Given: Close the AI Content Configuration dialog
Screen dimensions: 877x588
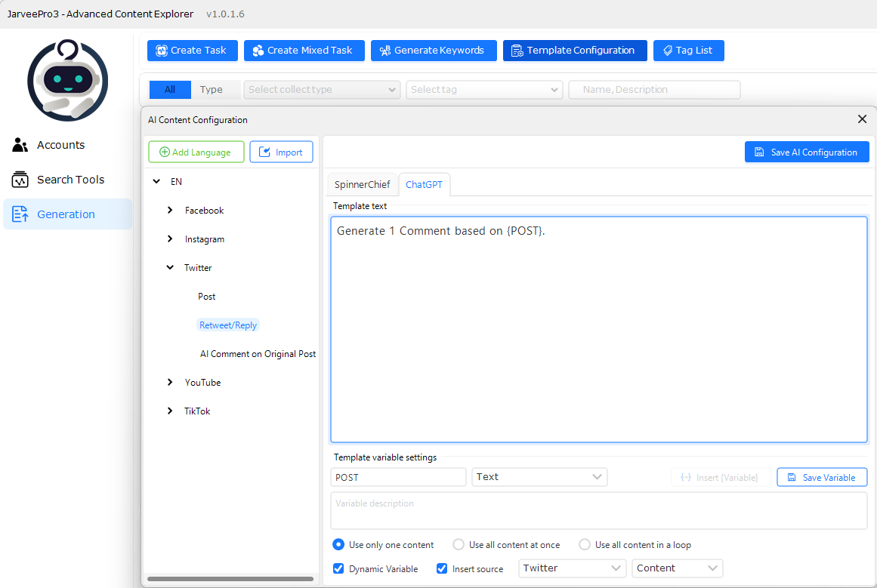Looking at the screenshot, I should click(862, 119).
